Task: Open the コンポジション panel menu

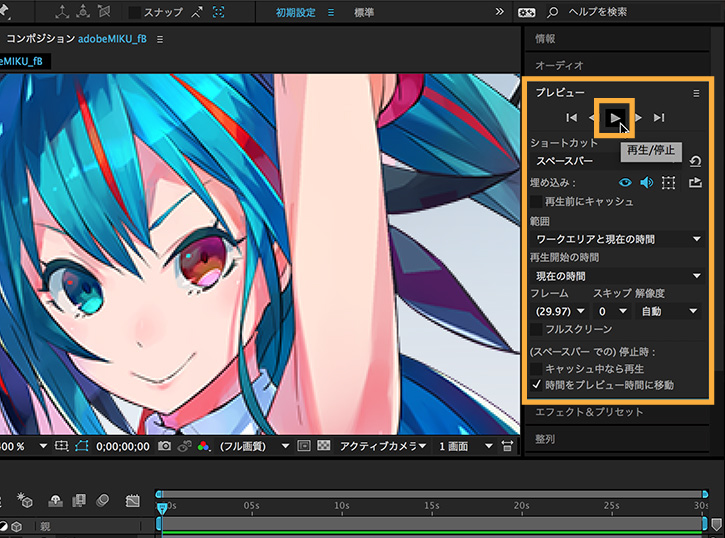Action: pyautogui.click(x=160, y=40)
